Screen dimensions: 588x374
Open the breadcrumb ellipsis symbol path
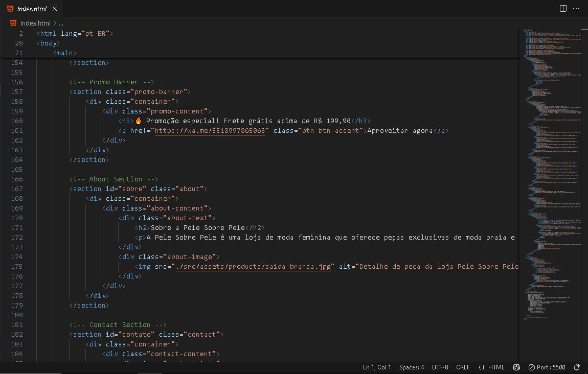61,23
